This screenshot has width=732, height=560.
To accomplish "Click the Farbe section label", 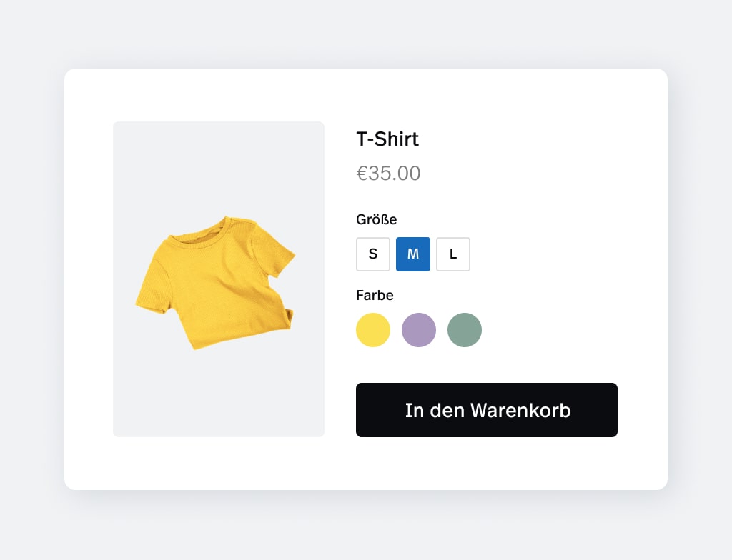I will tap(375, 295).
